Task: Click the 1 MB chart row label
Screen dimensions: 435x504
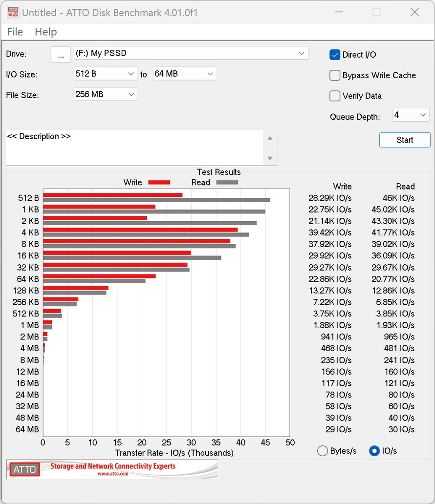Action: pyautogui.click(x=30, y=325)
